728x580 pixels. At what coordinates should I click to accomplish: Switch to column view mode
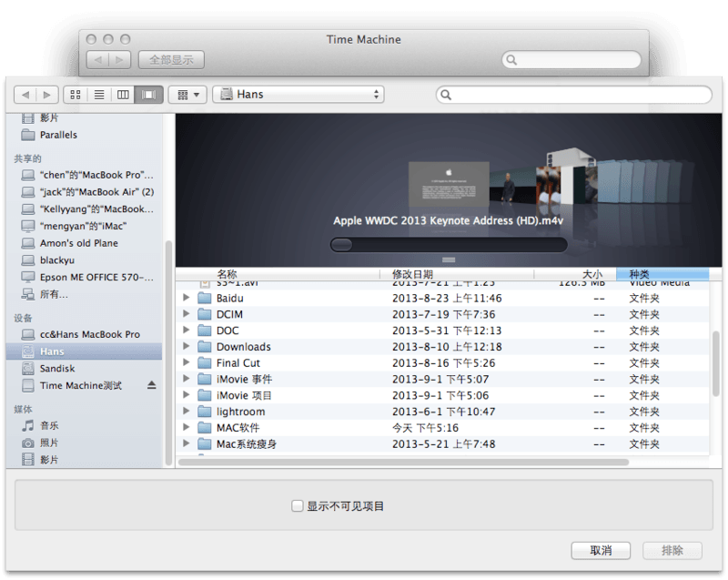123,95
